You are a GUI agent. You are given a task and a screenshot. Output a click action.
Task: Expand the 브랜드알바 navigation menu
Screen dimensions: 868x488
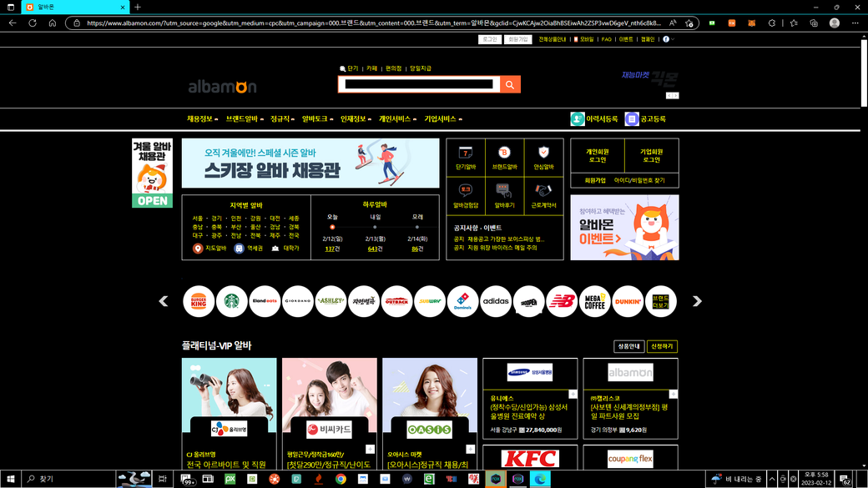tap(244, 119)
